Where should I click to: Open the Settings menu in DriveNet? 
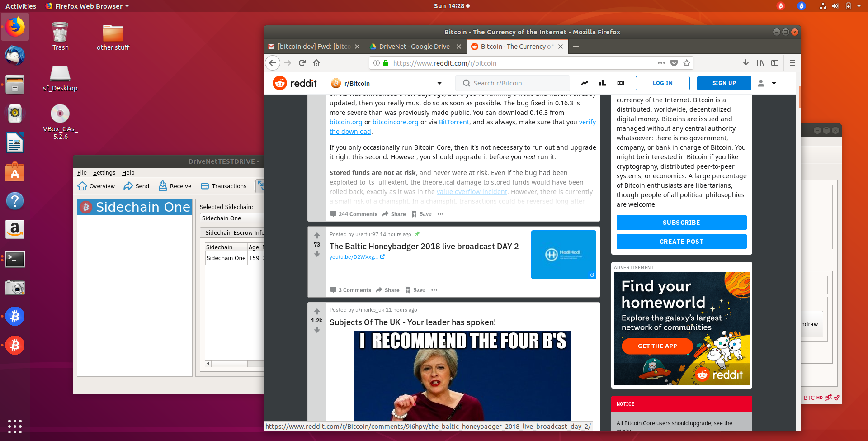(x=104, y=172)
